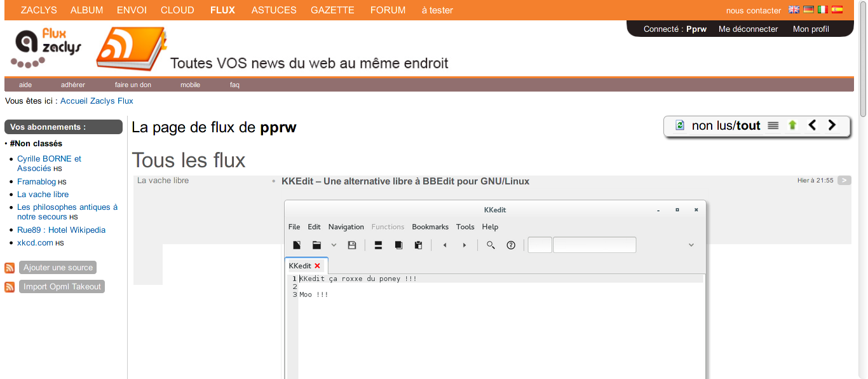868x379 pixels.
Task: Switch language using the German flag
Action: pyautogui.click(x=808, y=10)
